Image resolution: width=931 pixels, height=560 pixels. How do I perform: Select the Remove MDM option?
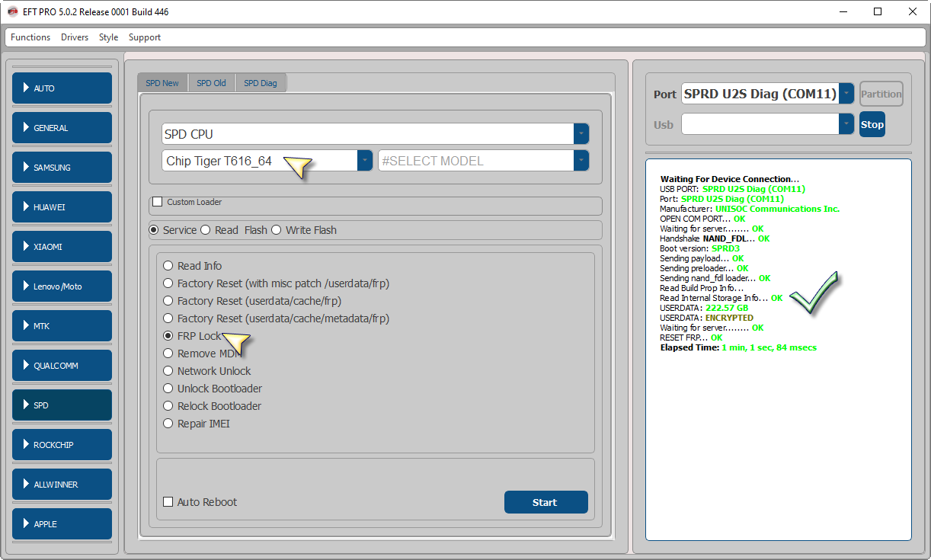(x=168, y=354)
